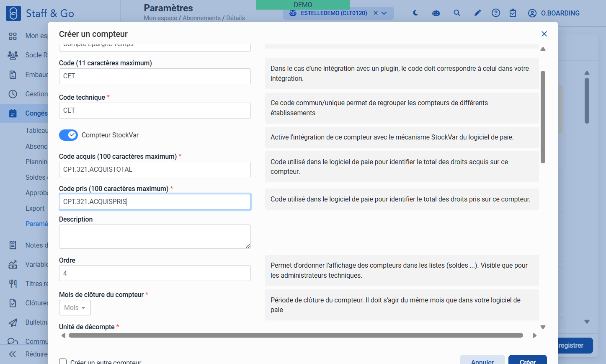
Task: Click the Ordre input field
Action: click(x=155, y=273)
